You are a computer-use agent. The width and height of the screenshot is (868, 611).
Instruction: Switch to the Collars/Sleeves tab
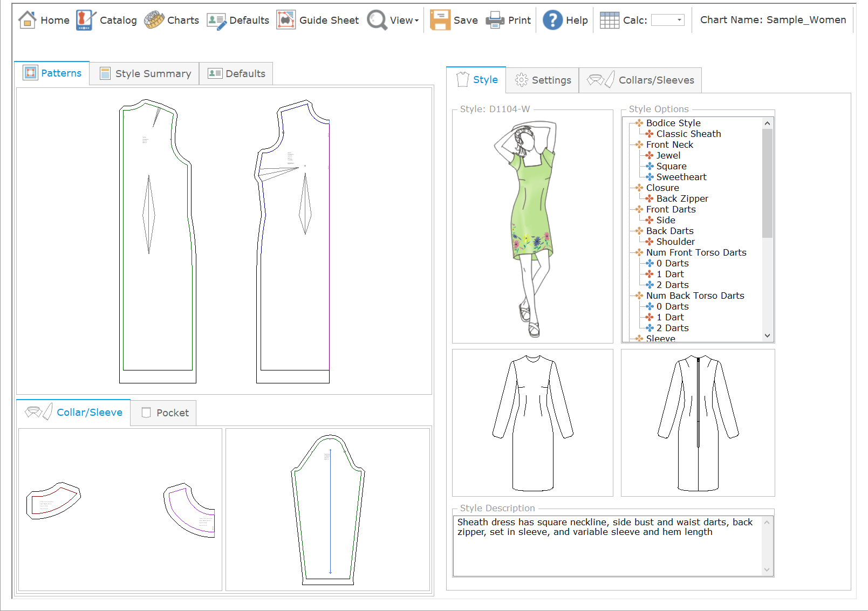tap(640, 80)
